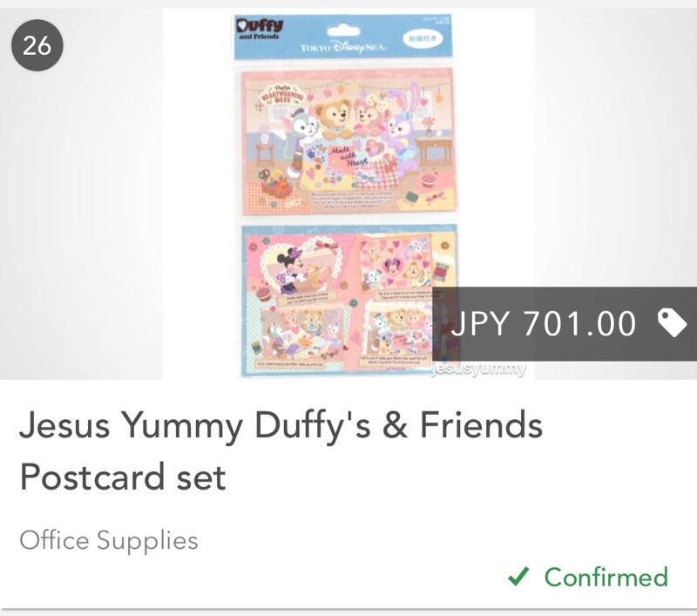Click the jesusyummy watermark on the photo
The width and height of the screenshot is (697, 616).
point(478,369)
